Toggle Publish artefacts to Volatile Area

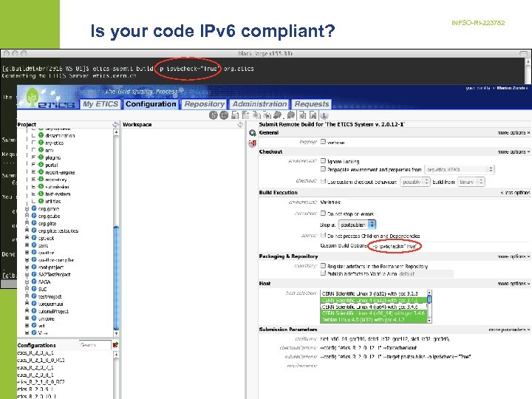(x=323, y=273)
